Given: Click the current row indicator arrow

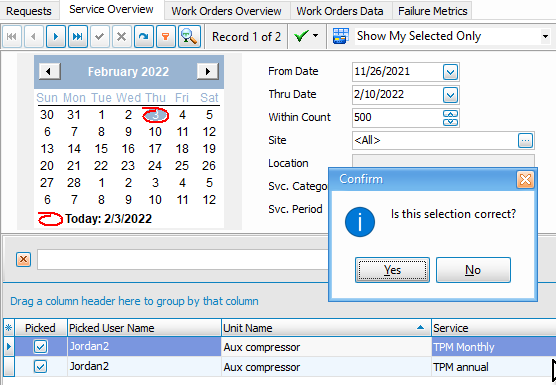Looking at the screenshot, I should tap(9, 347).
